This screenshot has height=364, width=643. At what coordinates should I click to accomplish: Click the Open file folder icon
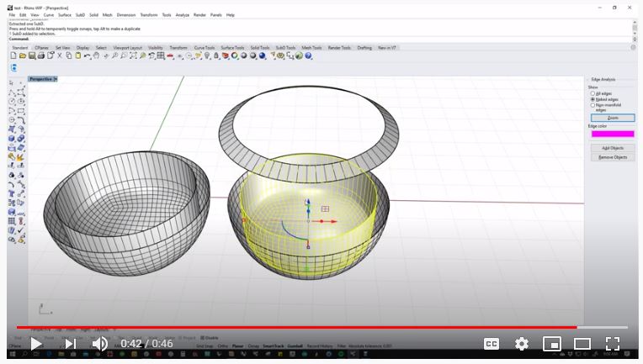click(x=23, y=55)
